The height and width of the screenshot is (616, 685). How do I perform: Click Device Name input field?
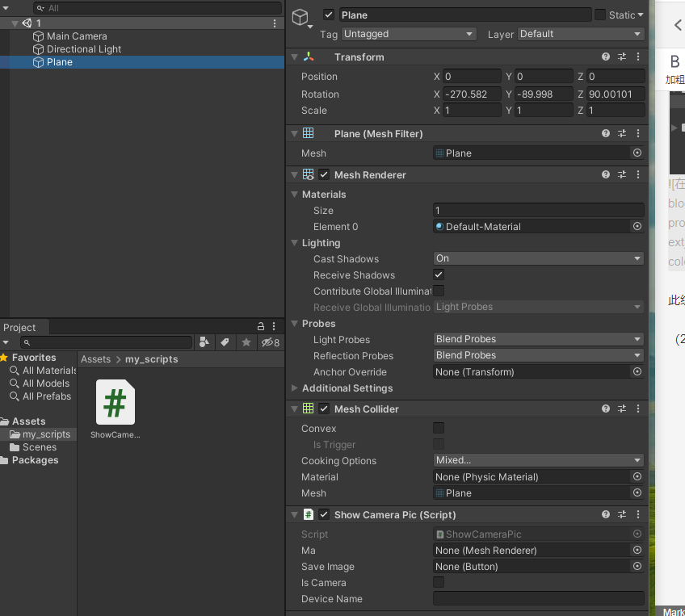[539, 598]
